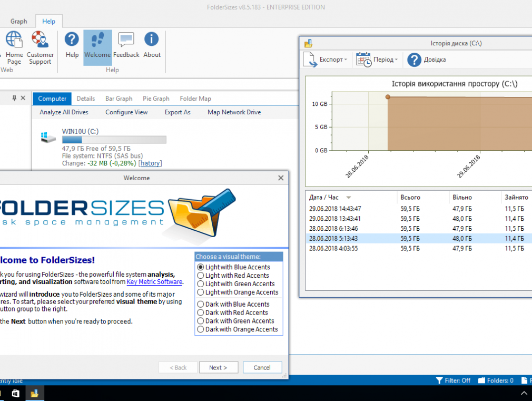532x401 pixels.
Task: Open the Pie Graph tab
Action: [156, 99]
